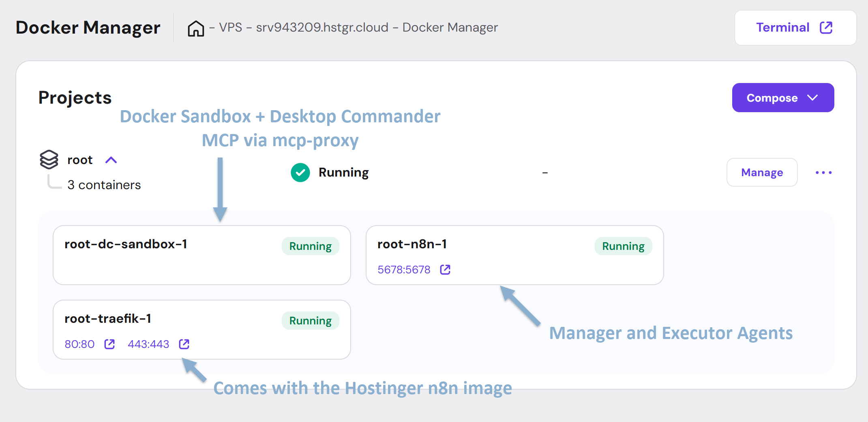The height and width of the screenshot is (422, 868).
Task: Click external-link icon next to 5678:5678
Action: (445, 269)
